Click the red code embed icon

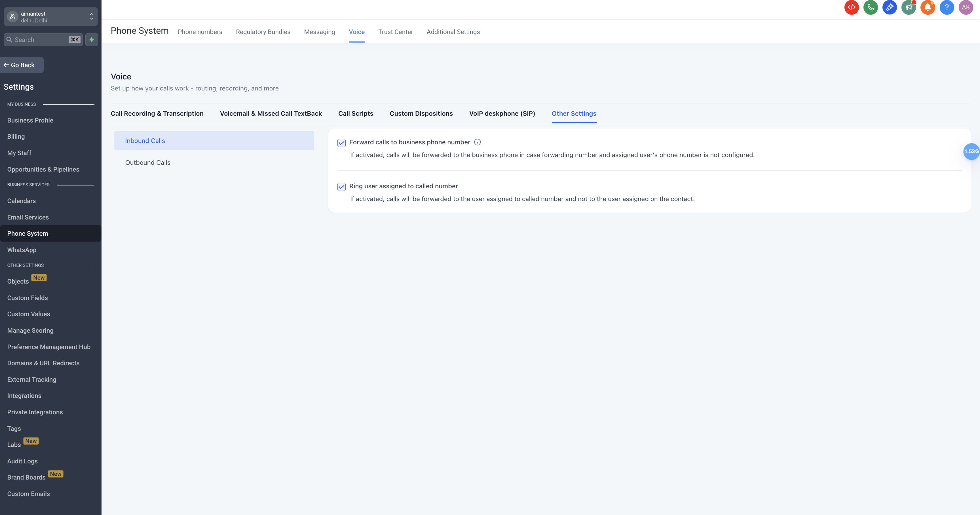click(852, 7)
